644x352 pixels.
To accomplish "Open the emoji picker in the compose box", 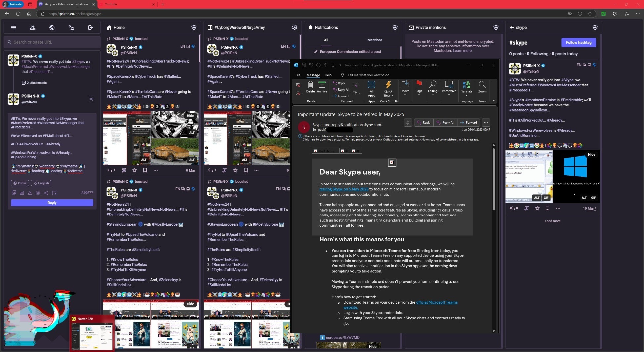I will [38, 193].
